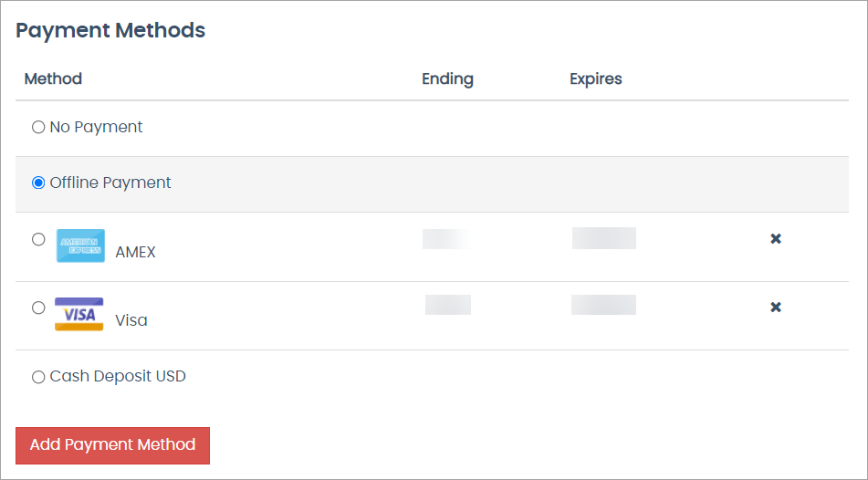This screenshot has height=480, width=868.
Task: Click the blurred Visa expiry date
Action: click(x=603, y=305)
